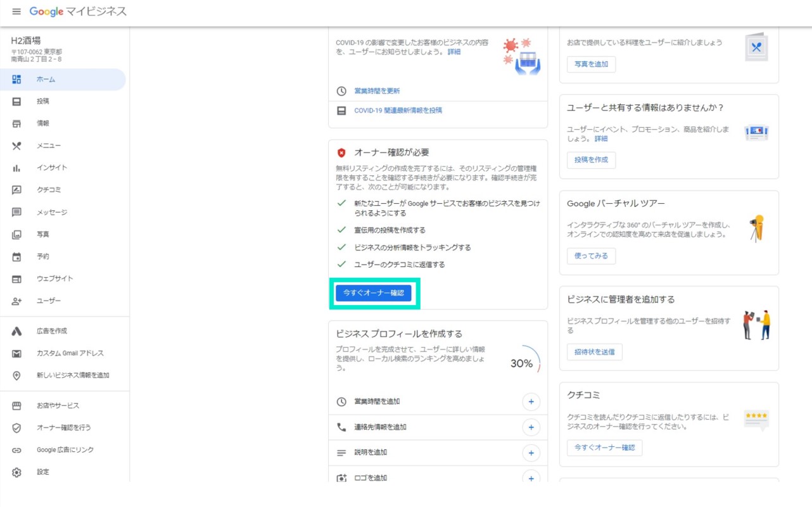
Task: Click the ウェブサイト icon in sidebar
Action: coord(16,279)
